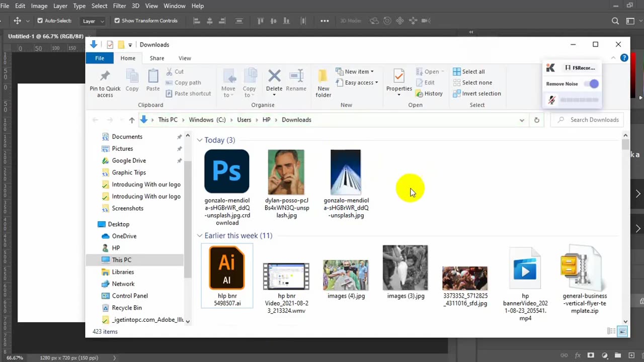Expand the address bar history dropdown
This screenshot has width=644, height=362.
pos(522,120)
